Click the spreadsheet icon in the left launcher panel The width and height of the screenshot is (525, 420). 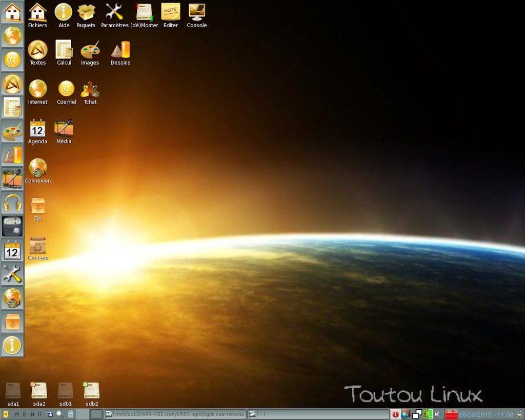coord(12,108)
